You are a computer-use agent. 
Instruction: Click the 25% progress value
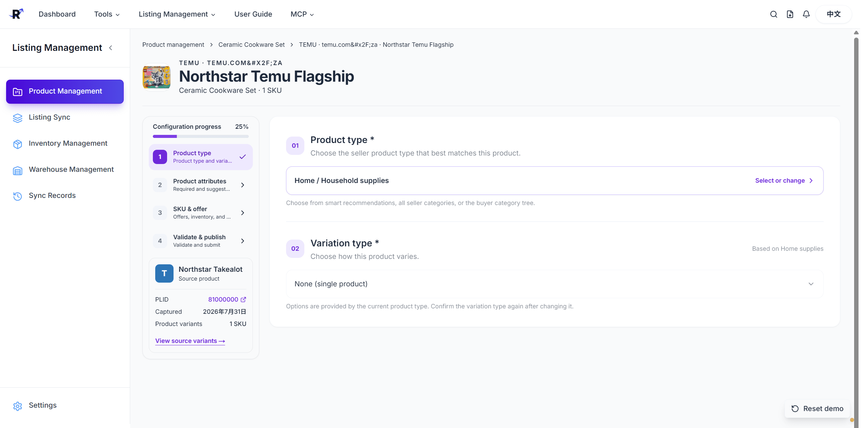(242, 126)
